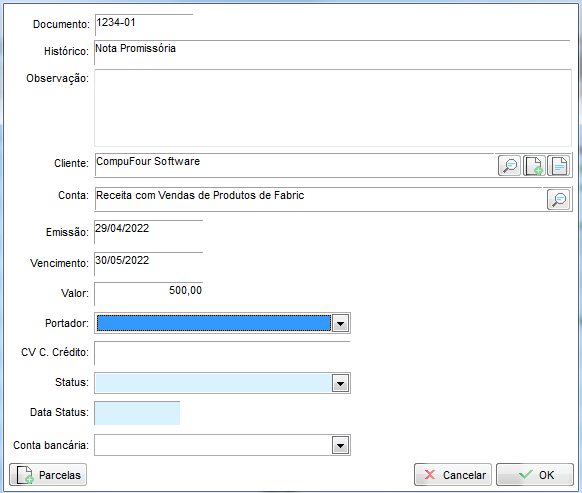Viewport: 582px width, 493px height.
Task: Cancel the form with Cancelar button
Action: coord(453,474)
